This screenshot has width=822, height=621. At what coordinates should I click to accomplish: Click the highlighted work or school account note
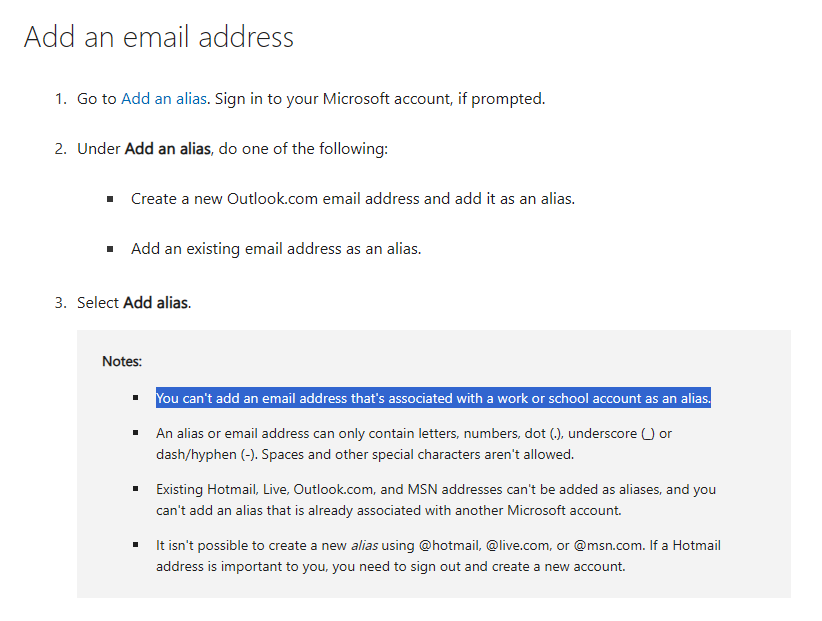tap(433, 398)
